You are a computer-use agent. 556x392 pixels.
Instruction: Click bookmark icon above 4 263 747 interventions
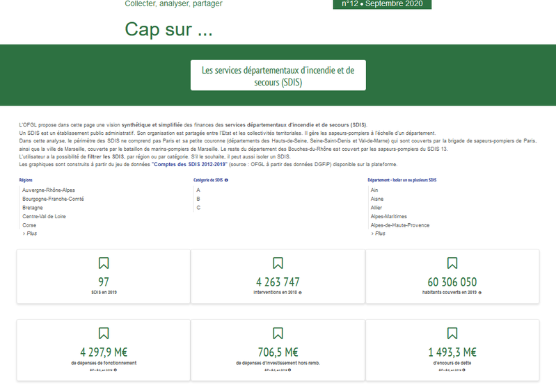[x=278, y=263]
